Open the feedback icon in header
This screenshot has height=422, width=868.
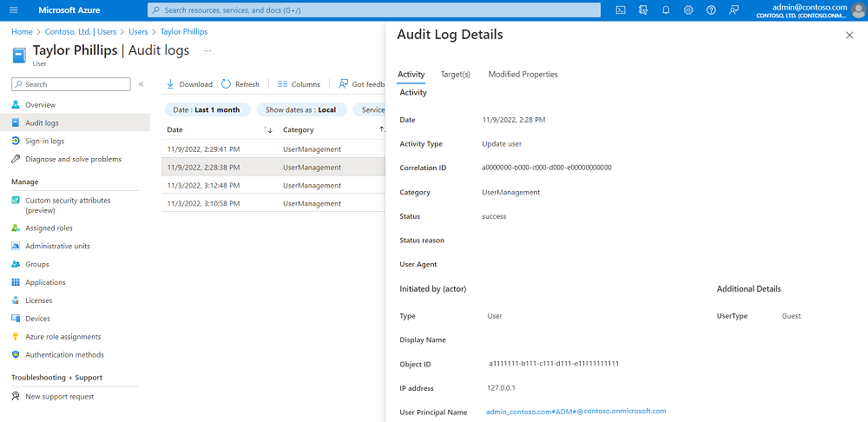click(x=734, y=10)
